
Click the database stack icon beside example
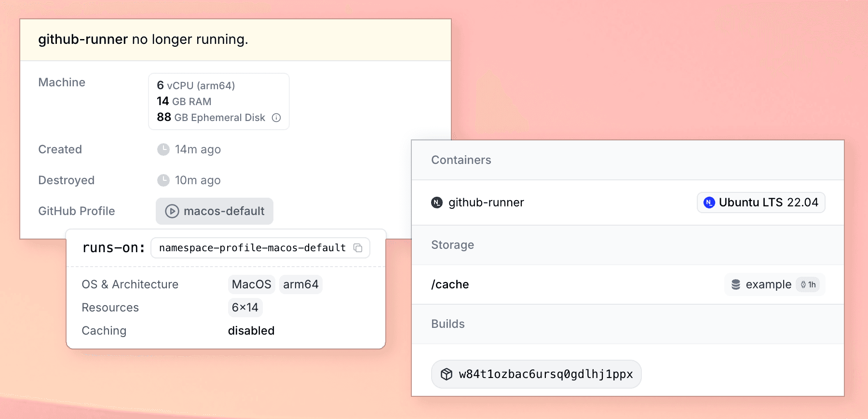pos(736,284)
